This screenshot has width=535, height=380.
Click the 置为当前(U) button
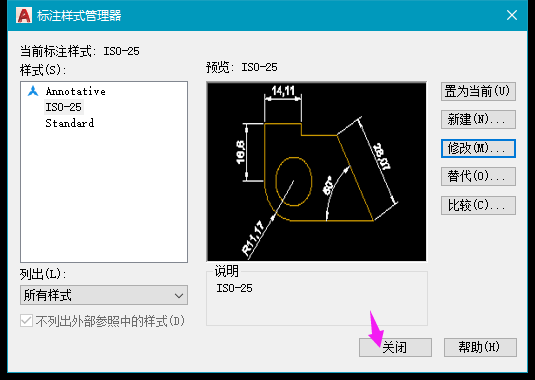(478, 91)
